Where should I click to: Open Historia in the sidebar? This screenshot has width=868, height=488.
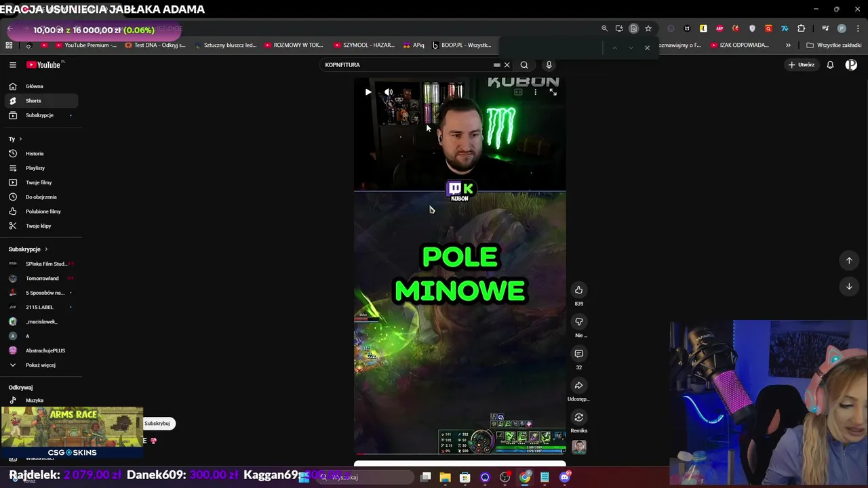tap(41, 154)
